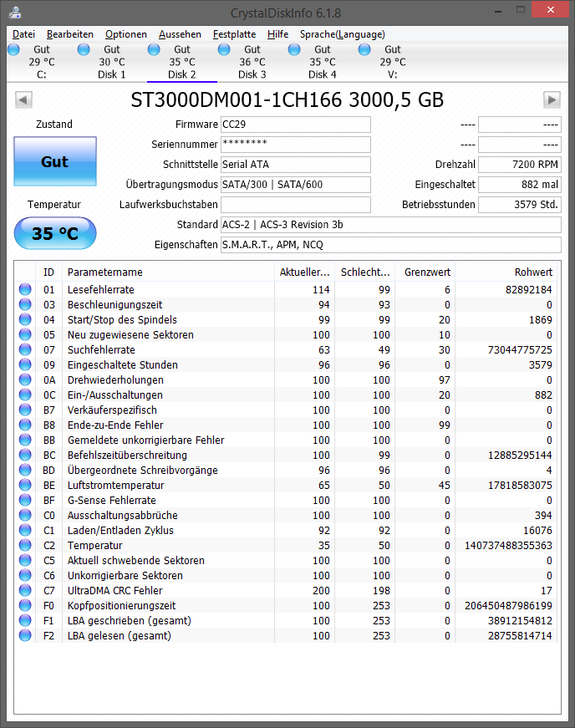
Task: Click the Rohwert column header
Action: pyautogui.click(x=506, y=272)
